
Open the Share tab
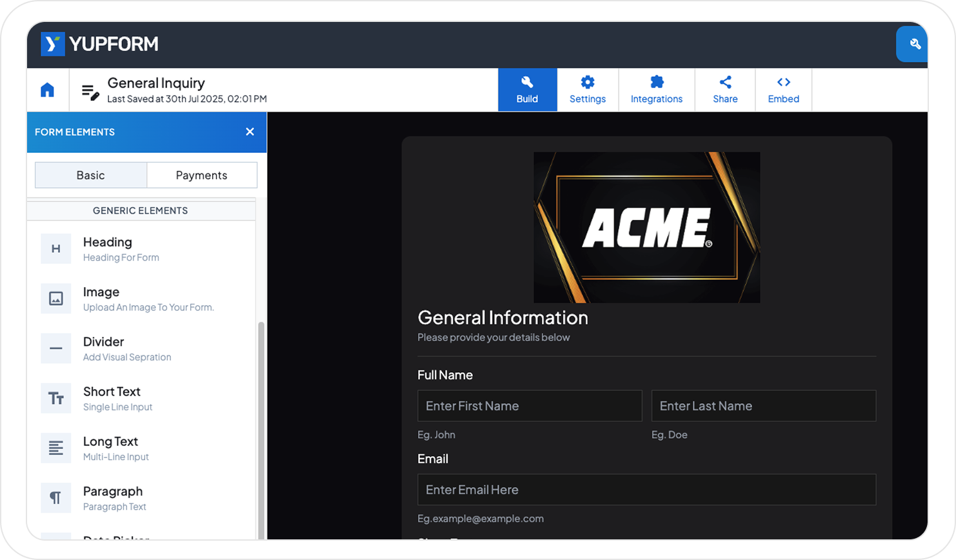tap(725, 90)
